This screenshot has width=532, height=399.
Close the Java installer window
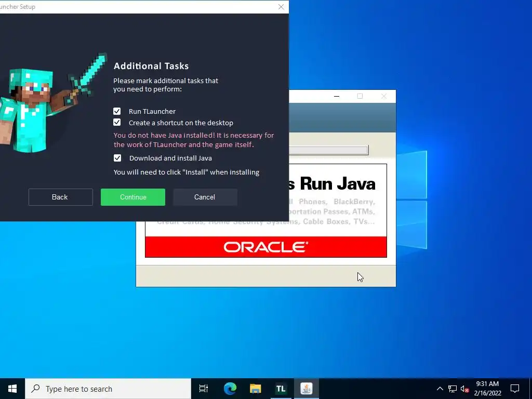[x=384, y=96]
